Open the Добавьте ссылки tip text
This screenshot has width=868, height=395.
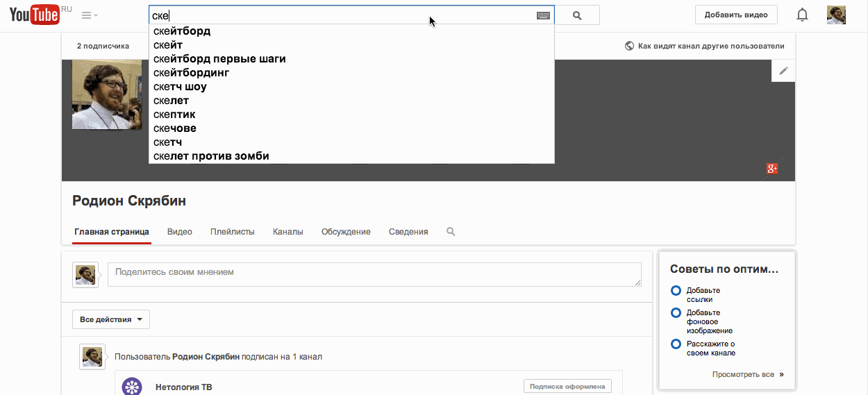pyautogui.click(x=703, y=295)
